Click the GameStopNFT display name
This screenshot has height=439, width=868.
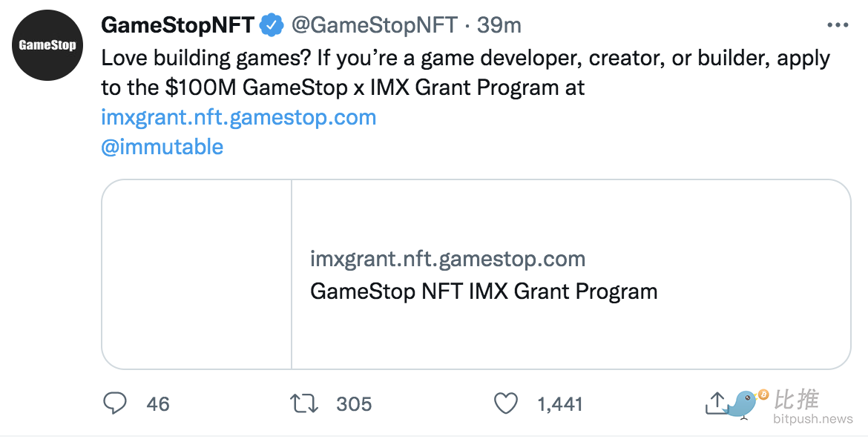178,25
